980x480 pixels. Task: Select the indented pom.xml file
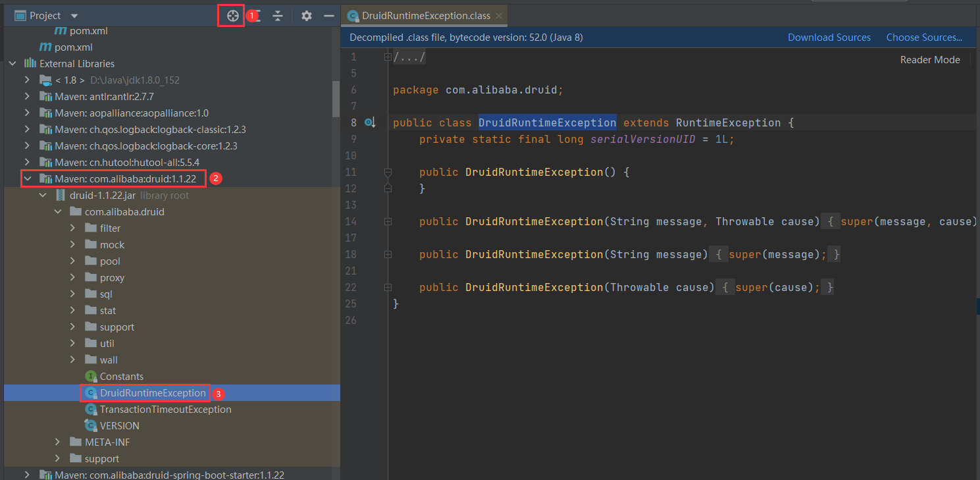tap(88, 31)
